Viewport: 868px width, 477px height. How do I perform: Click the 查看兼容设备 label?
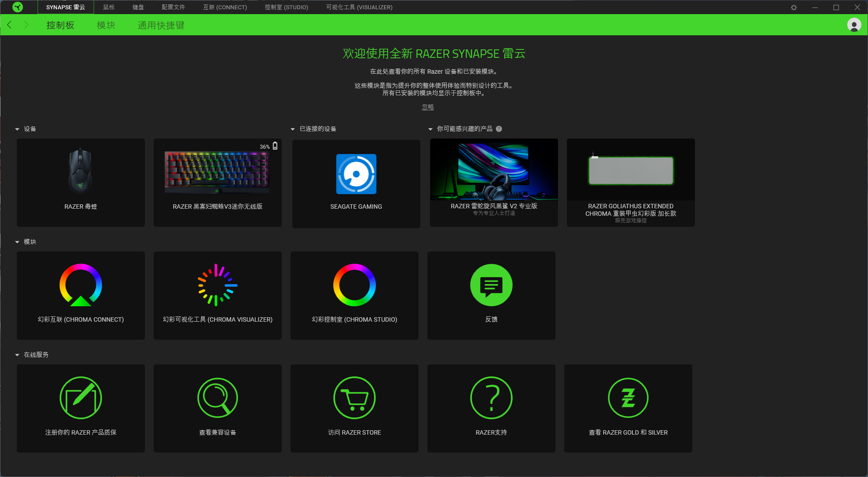218,432
